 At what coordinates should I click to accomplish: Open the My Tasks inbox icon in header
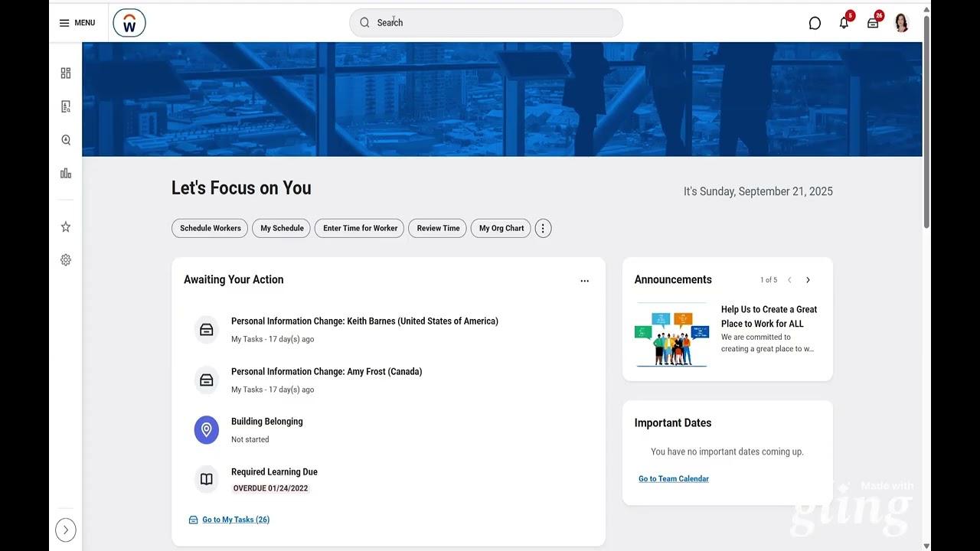[873, 23]
